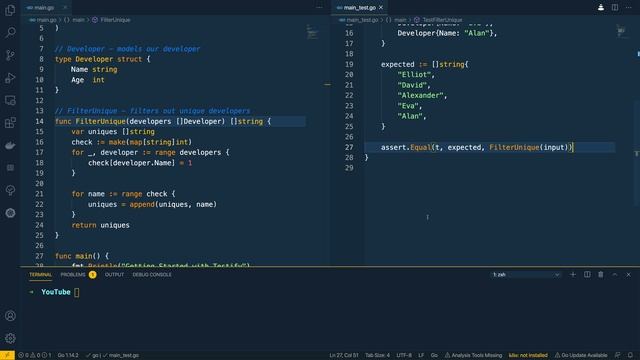Open the Docker view in activity bar
Image resolution: width=640 pixels, height=360 pixels.
pyautogui.click(x=10, y=145)
